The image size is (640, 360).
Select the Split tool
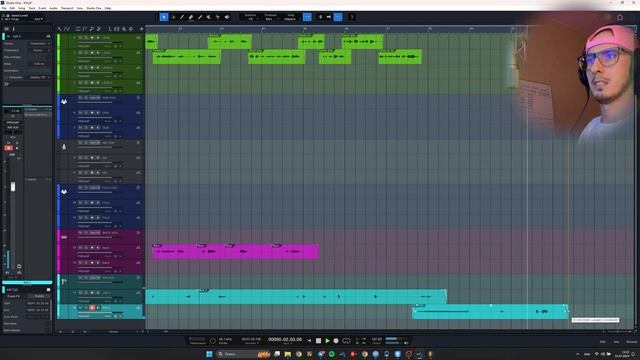coord(182,17)
